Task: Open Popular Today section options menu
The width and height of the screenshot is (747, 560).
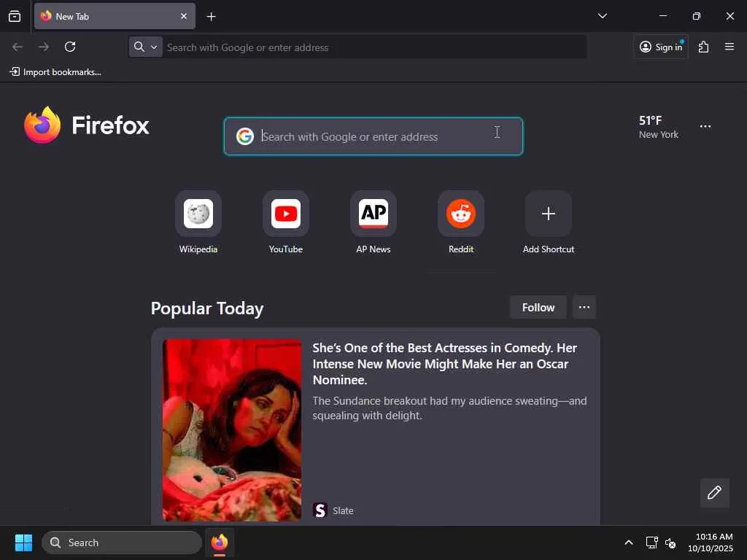Action: pyautogui.click(x=584, y=307)
